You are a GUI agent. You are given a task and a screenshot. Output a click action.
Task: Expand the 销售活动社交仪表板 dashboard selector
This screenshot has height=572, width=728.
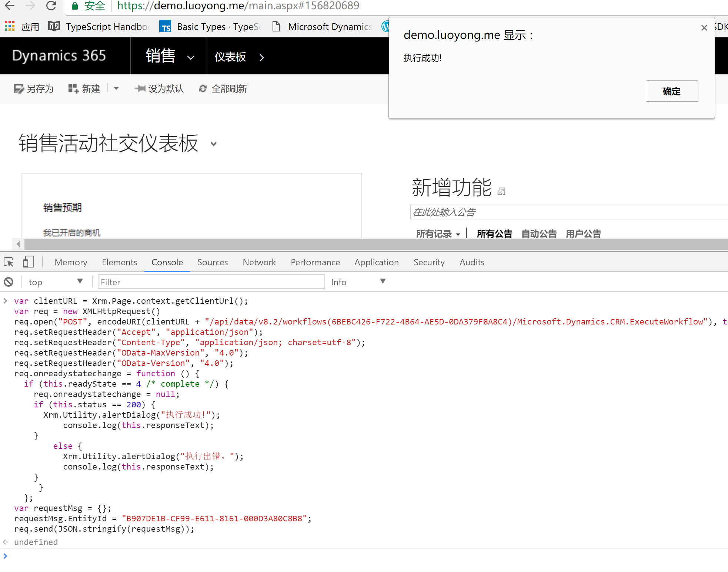(214, 144)
